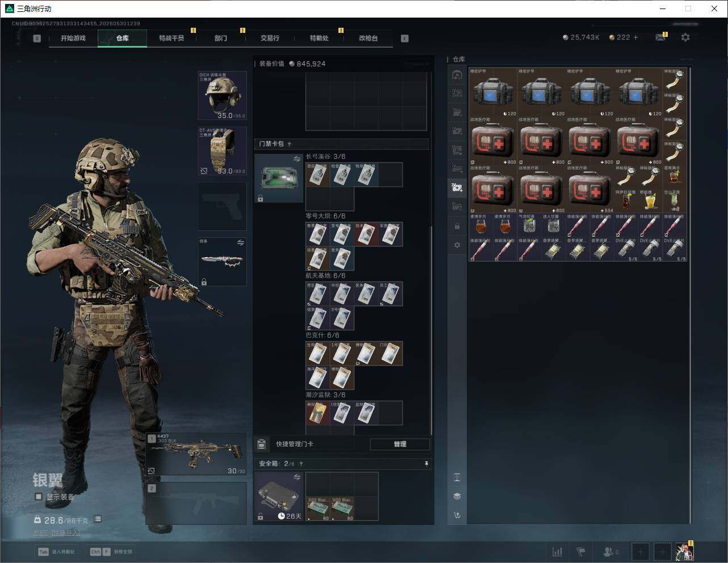Click the lock icon in warehouse sidebar

[x=457, y=226]
